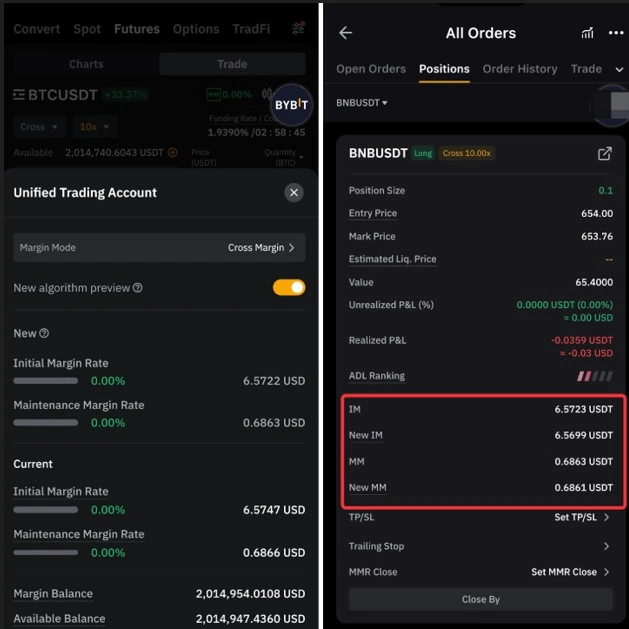629x629 pixels.
Task: Go back from All Orders
Action: pos(345,33)
